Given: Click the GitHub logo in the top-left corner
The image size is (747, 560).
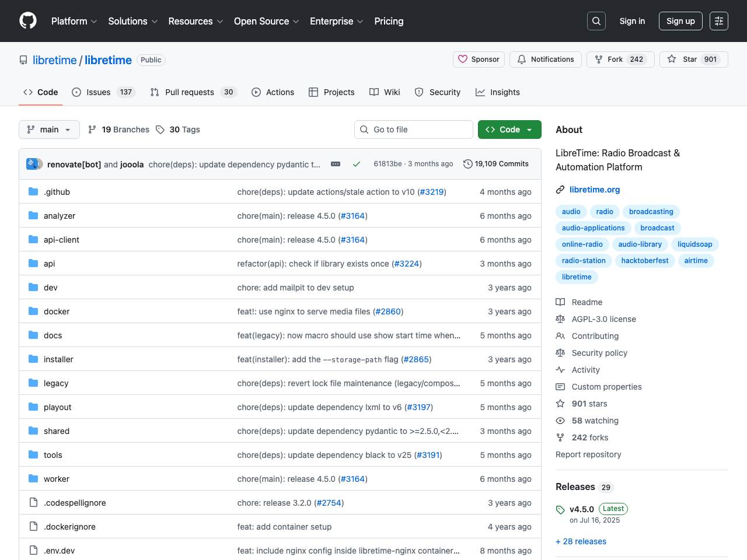Looking at the screenshot, I should point(27,21).
